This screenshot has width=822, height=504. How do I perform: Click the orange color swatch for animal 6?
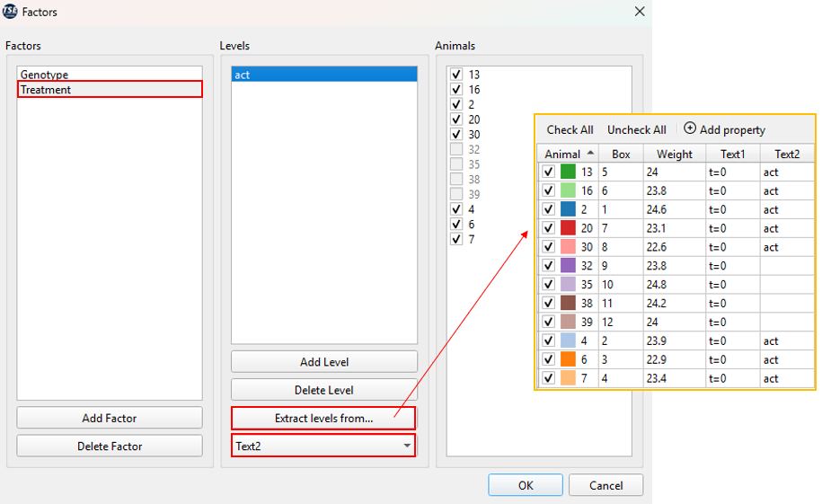coord(568,359)
